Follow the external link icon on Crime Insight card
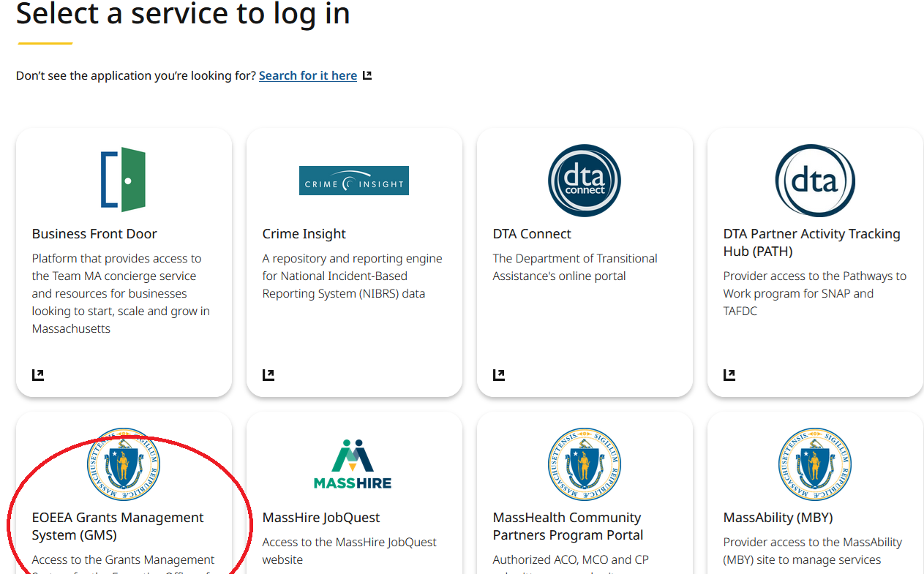Viewport: 924px width, 574px height. pyautogui.click(x=268, y=375)
